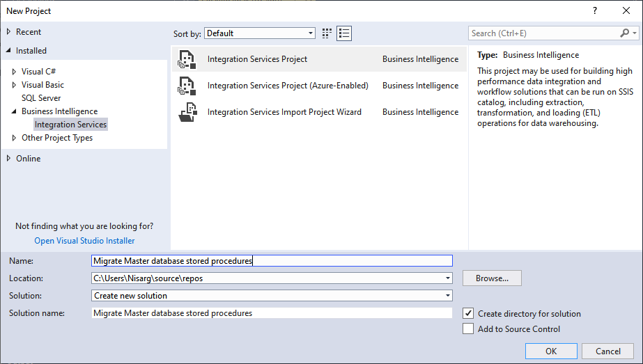Click the project Name input field
The image size is (643, 364).
tap(272, 261)
